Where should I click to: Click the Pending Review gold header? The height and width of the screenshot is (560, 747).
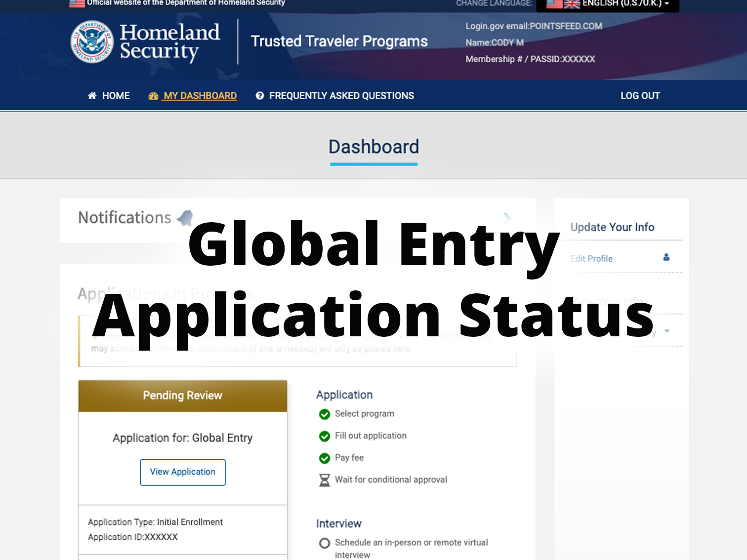pyautogui.click(x=183, y=396)
